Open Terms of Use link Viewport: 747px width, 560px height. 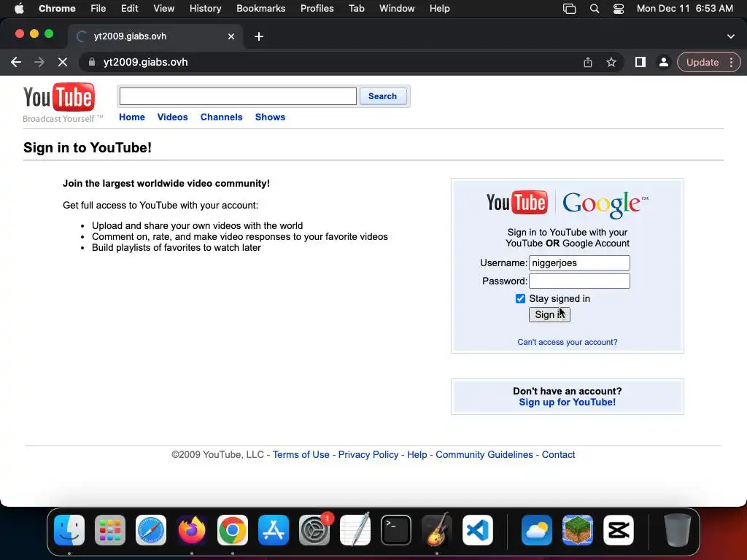(301, 455)
